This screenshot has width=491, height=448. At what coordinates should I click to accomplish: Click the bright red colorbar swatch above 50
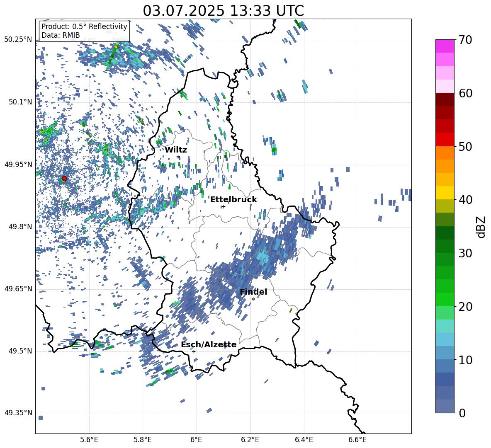445,140
